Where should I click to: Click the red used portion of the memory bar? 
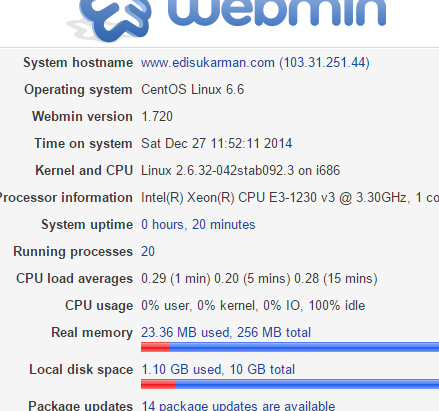point(155,347)
